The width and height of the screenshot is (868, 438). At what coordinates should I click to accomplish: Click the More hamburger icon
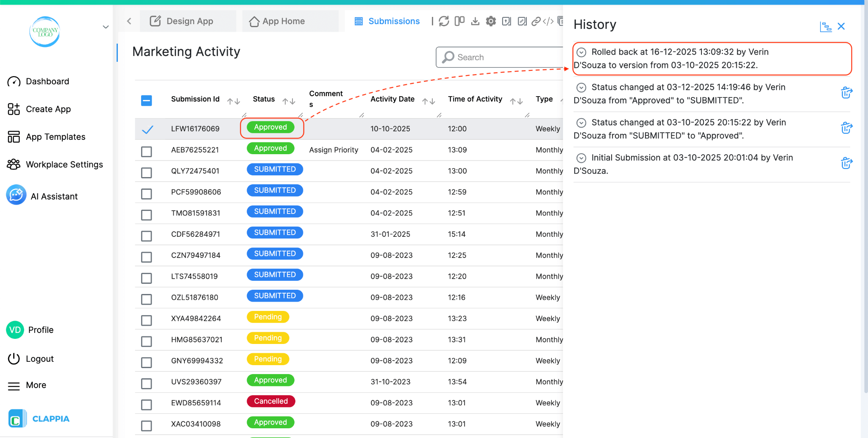[14, 386]
